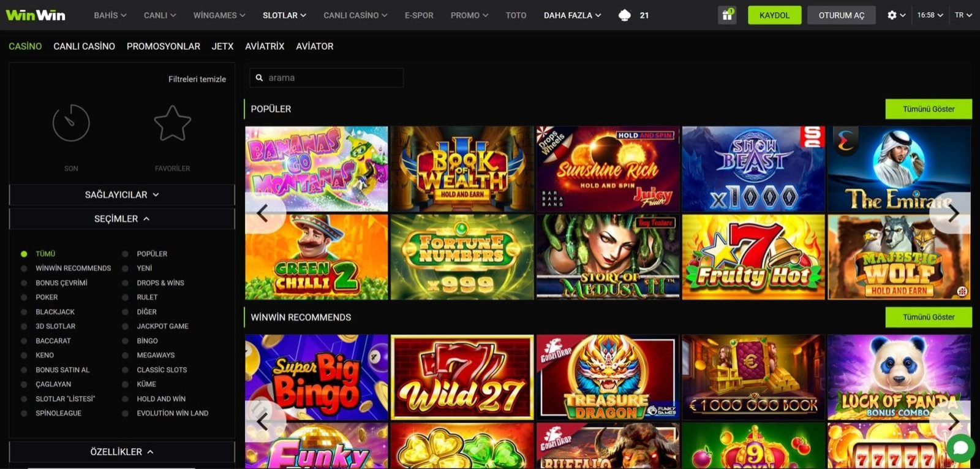
Task: Open the Fruity Hot game
Action: pyautogui.click(x=753, y=257)
